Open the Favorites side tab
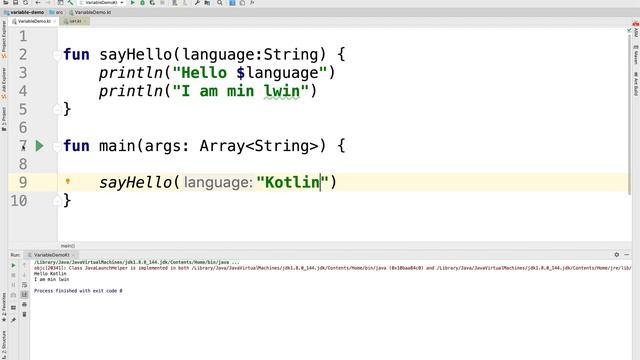The width and height of the screenshot is (640, 360). pos(4,308)
